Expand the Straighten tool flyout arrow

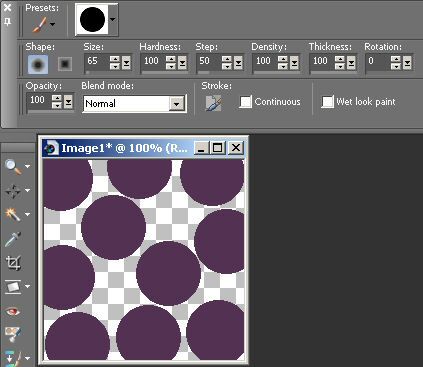coord(28,286)
